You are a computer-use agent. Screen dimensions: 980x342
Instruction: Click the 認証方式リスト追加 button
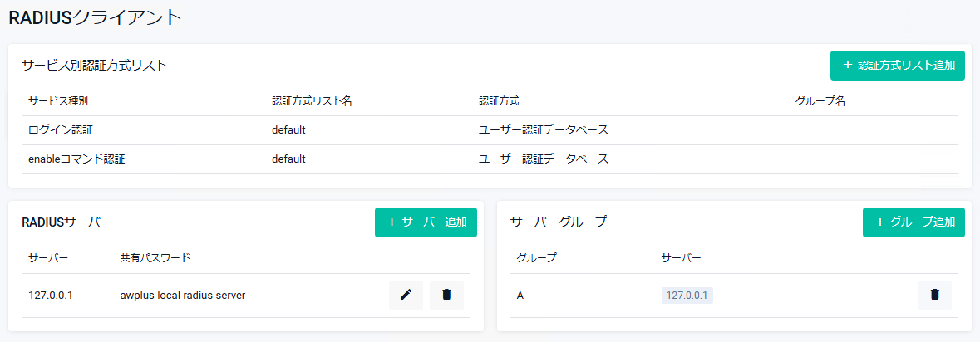(897, 65)
